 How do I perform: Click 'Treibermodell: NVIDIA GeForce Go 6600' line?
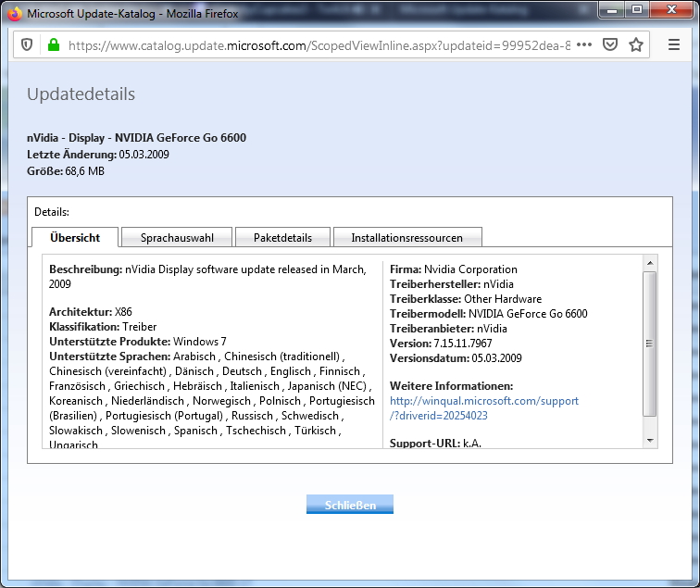tap(488, 313)
